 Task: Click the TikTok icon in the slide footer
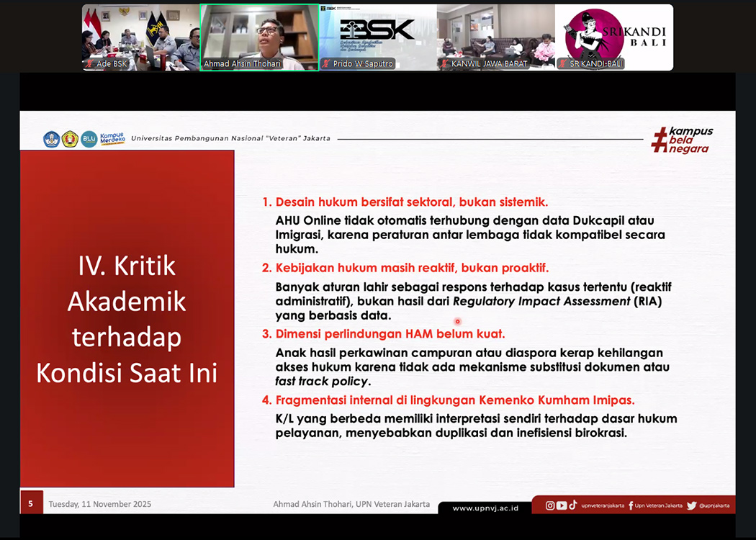point(573,505)
